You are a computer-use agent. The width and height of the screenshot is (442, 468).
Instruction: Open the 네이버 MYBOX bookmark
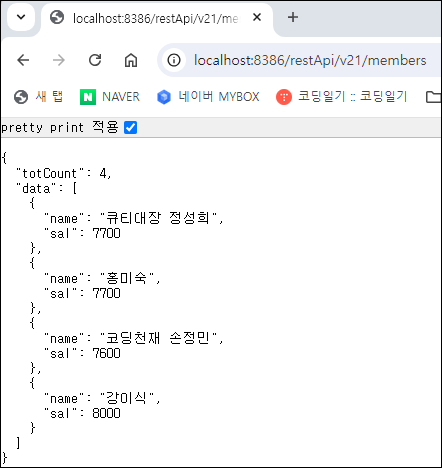[x=208, y=97]
